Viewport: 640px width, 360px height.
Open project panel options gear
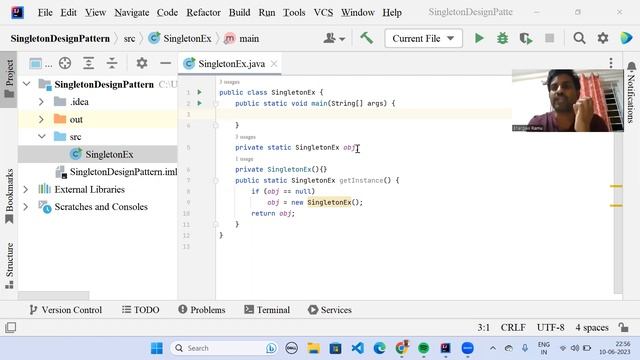[142, 63]
